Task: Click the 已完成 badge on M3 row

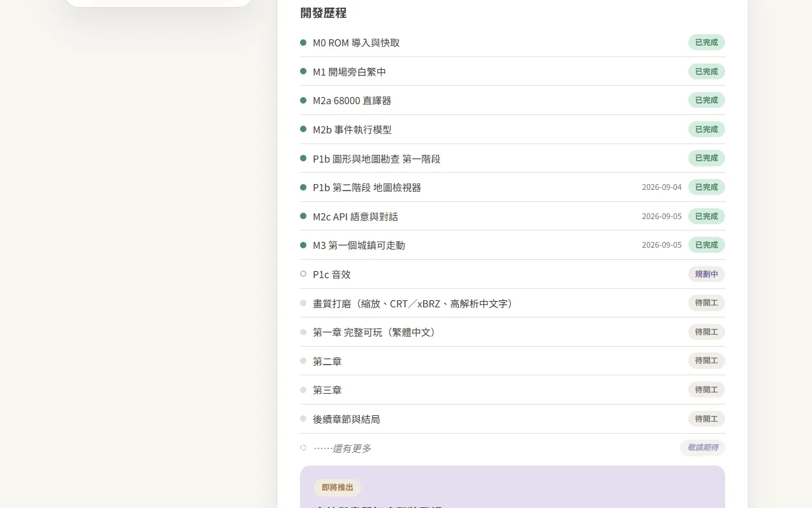Action: pyautogui.click(x=707, y=245)
